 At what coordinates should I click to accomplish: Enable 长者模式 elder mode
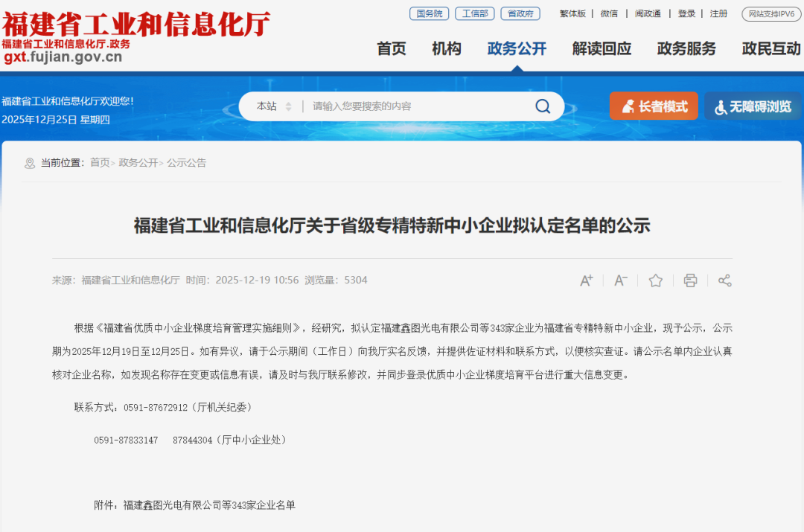(654, 106)
